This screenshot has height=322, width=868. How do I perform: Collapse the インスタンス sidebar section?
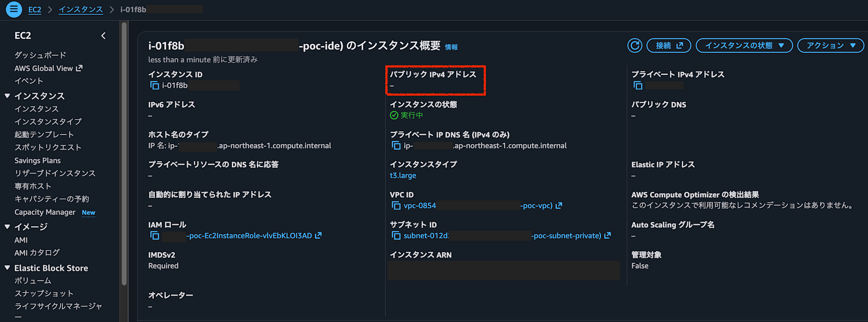pyautogui.click(x=7, y=96)
